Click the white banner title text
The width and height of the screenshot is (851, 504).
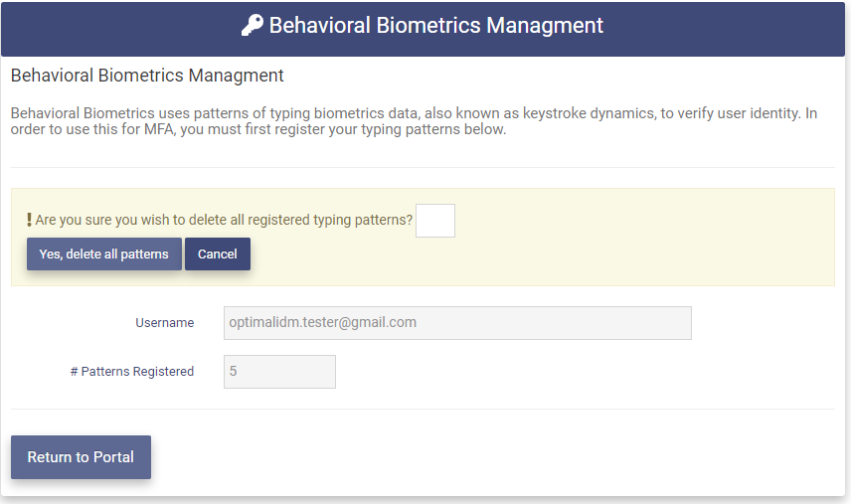click(x=435, y=26)
